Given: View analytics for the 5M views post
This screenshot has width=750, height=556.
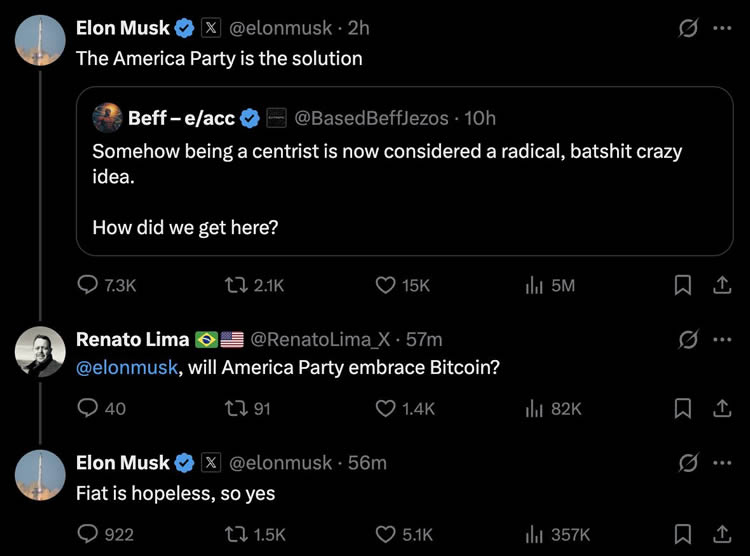Looking at the screenshot, I should tap(550, 285).
